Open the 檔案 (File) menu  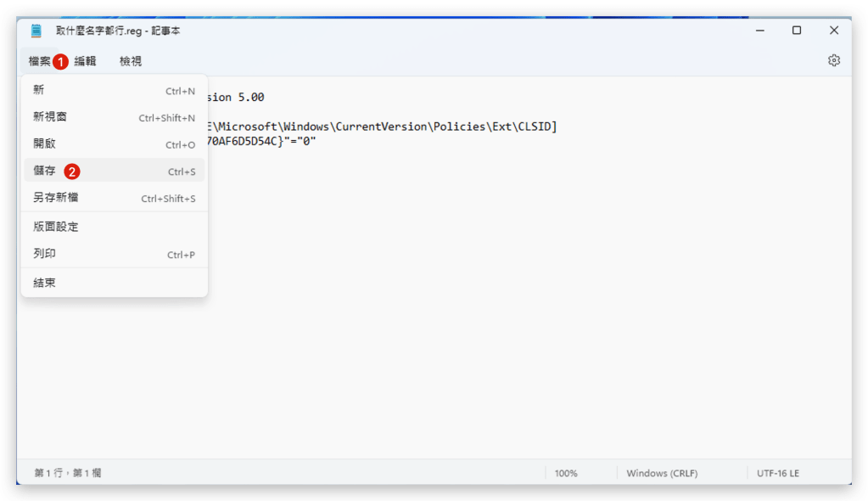[x=39, y=61]
